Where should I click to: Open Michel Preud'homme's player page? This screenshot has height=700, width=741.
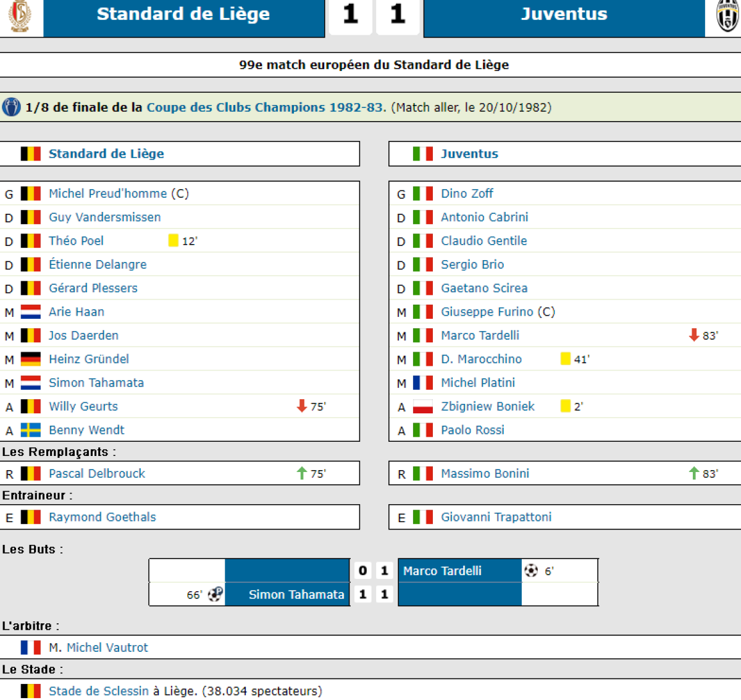108,193
